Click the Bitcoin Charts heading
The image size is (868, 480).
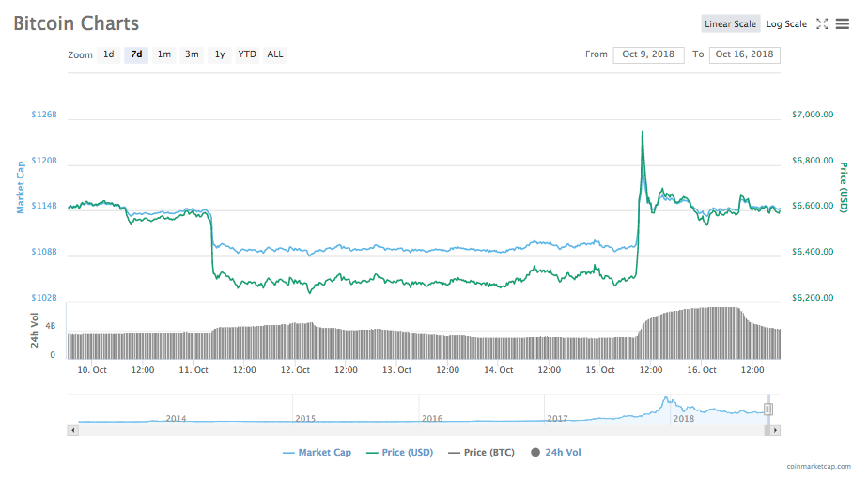[x=76, y=23]
